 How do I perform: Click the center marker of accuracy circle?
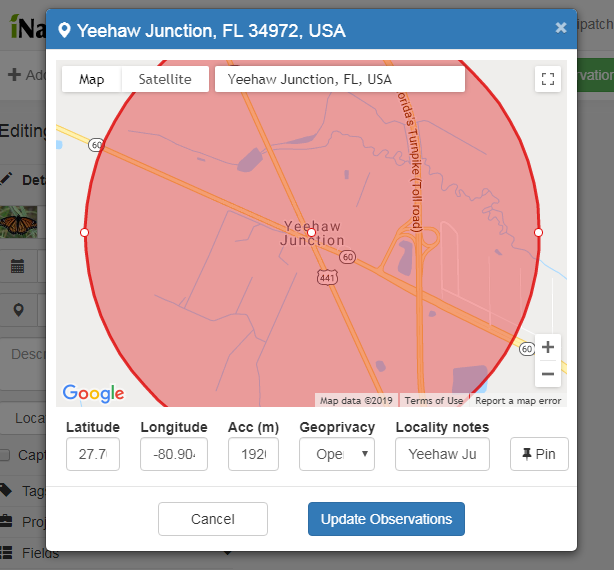coord(311,232)
